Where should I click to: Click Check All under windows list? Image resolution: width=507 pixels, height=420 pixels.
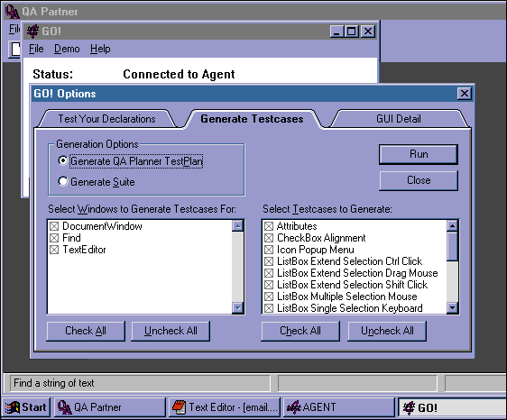pyautogui.click(x=86, y=331)
